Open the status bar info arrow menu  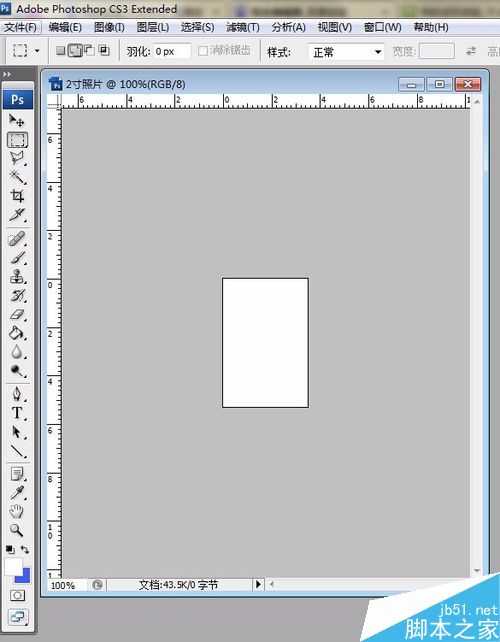(258, 584)
